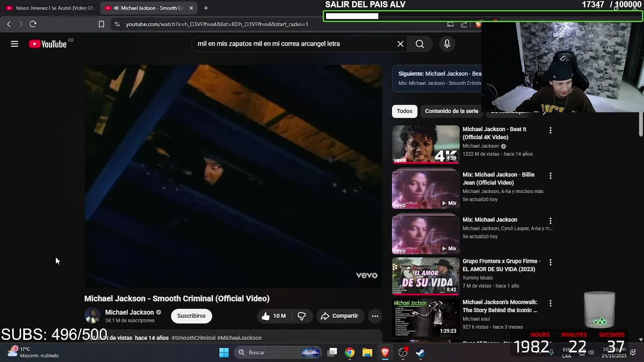644x362 pixels.
Task: Click the browser address bar URL
Action: point(217,24)
